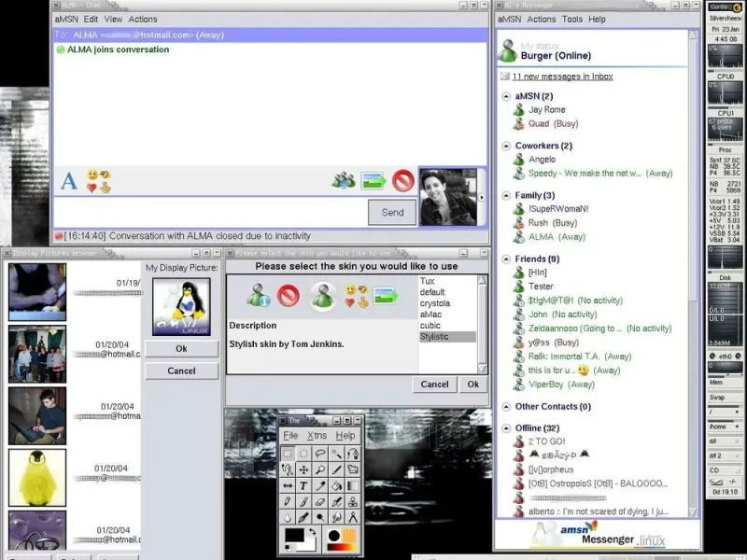The width and height of the screenshot is (747, 560).
Task: Select the GIMP Bucket Fill tool
Action: (x=336, y=485)
